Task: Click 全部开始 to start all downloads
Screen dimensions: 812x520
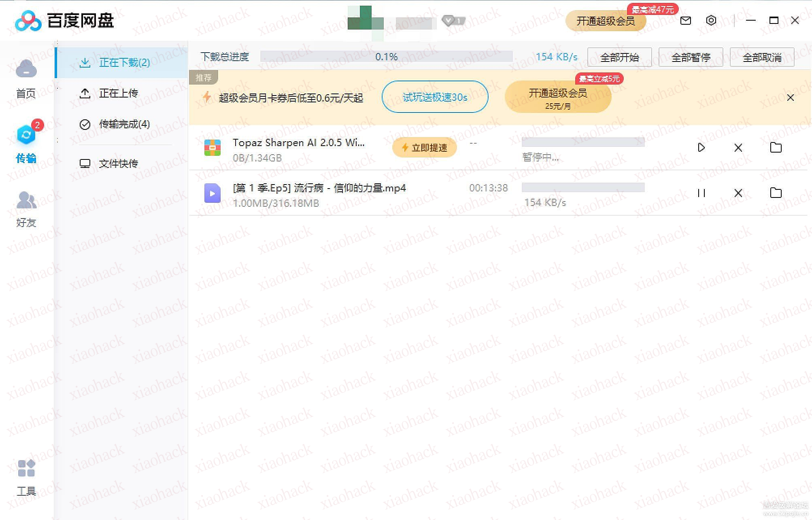Action: [619, 57]
